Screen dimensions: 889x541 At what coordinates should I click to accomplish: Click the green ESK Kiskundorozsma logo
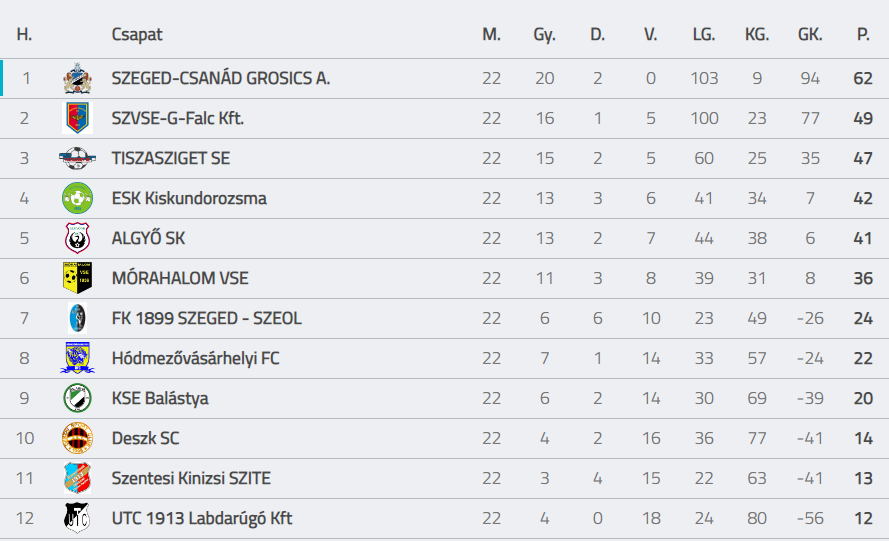click(x=77, y=198)
